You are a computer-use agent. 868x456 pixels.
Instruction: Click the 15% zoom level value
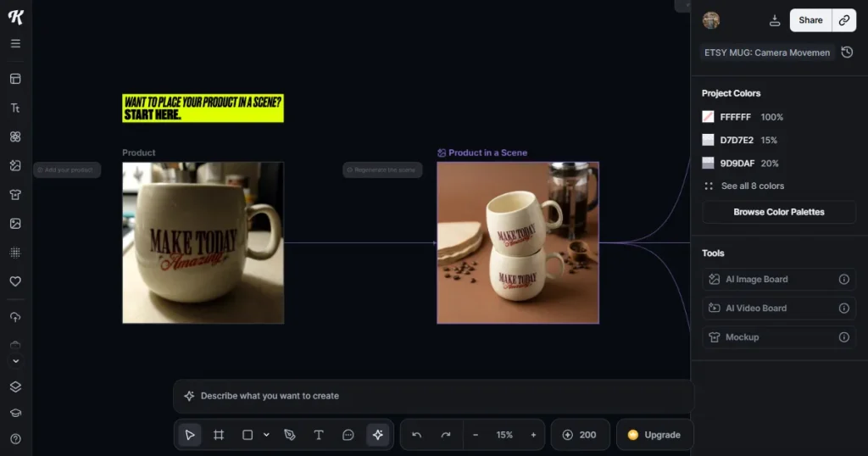coord(504,435)
